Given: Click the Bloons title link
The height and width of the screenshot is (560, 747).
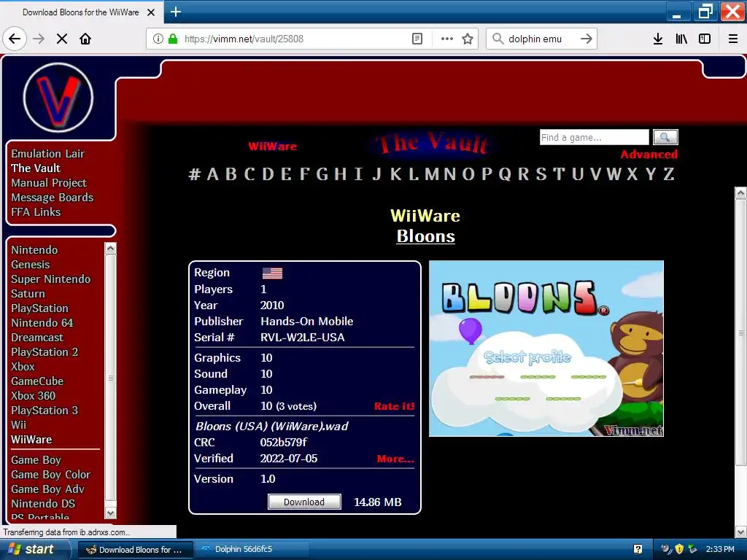Looking at the screenshot, I should (x=425, y=236).
